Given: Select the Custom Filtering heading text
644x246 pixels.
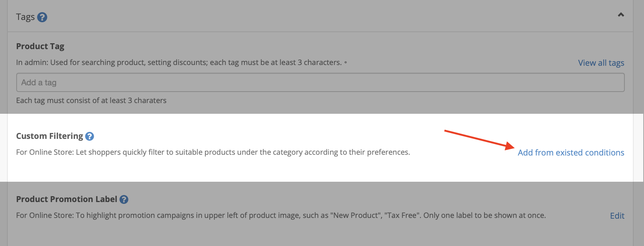Looking at the screenshot, I should 49,136.
